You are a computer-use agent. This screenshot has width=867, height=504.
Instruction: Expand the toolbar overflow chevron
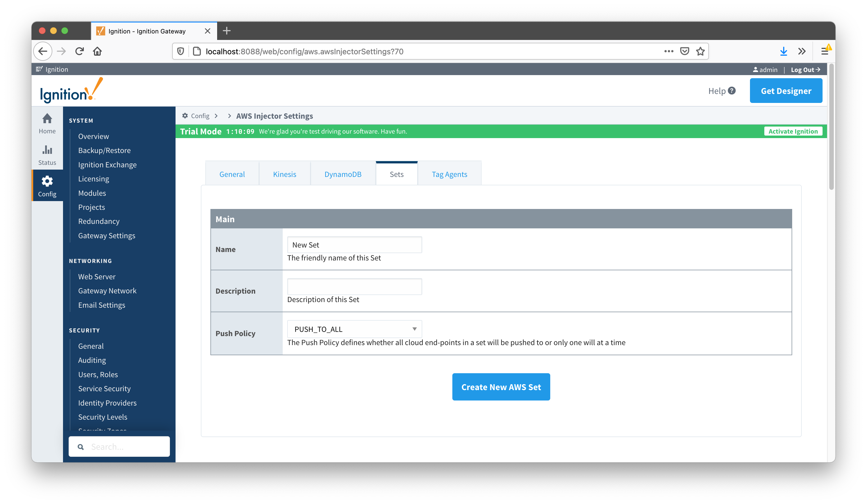click(x=802, y=51)
